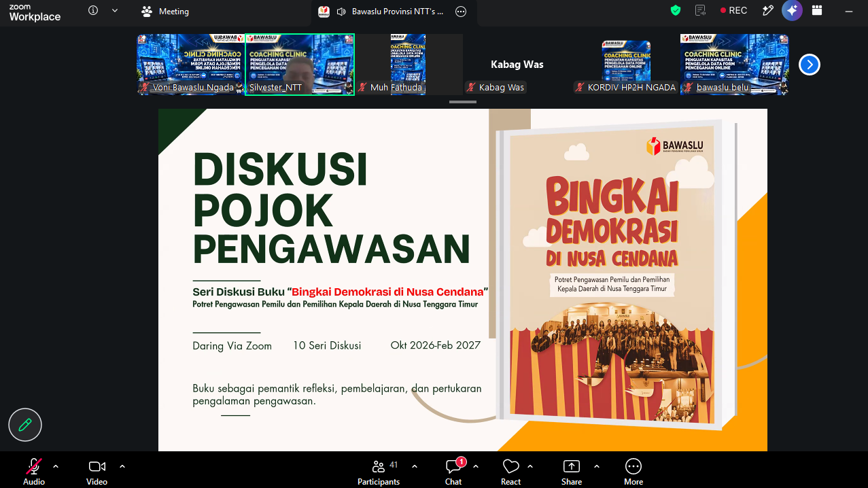This screenshot has width=868, height=488.
Task: Select Silvester_NTT active speaker thumbnail
Action: click(x=300, y=65)
